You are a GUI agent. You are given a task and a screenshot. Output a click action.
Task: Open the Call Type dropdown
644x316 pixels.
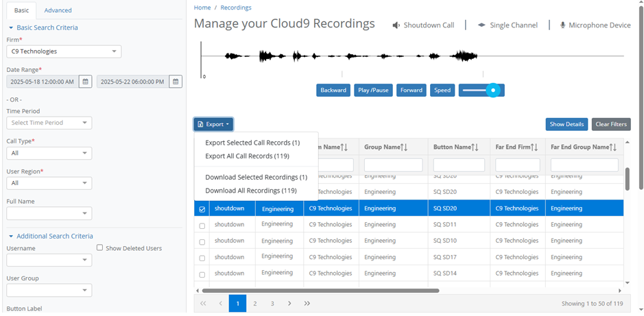pyautogui.click(x=49, y=153)
